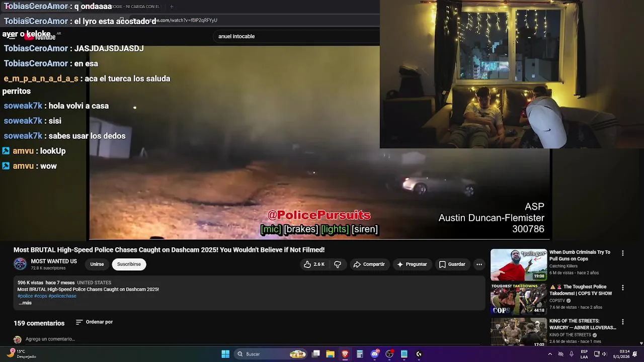Screen dimensions: 644x362
Task: Open a new browser tab with plus
Action: coord(172,7)
